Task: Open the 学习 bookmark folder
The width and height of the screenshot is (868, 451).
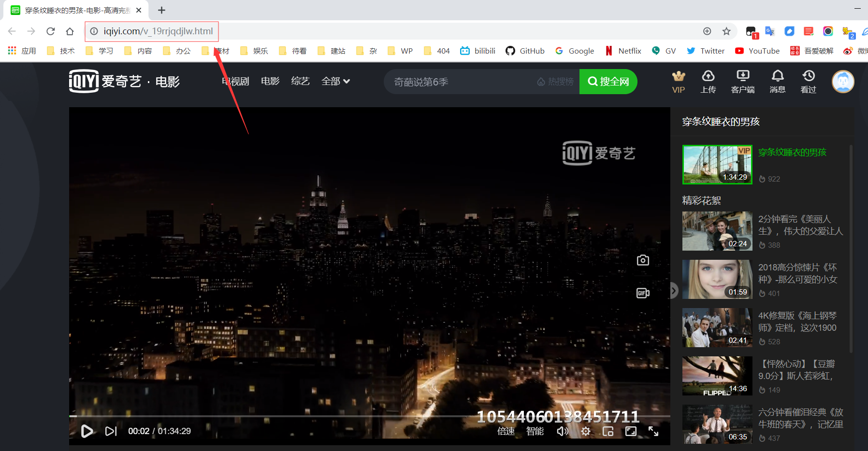Action: [100, 51]
